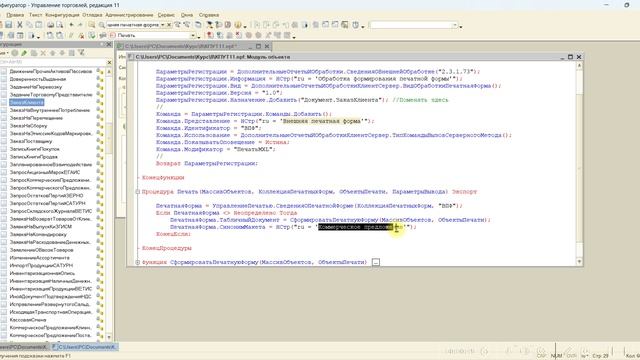640x360 pixels.
Task: Select ИнвентаризационнаяОпись tree item
Action: (42, 273)
